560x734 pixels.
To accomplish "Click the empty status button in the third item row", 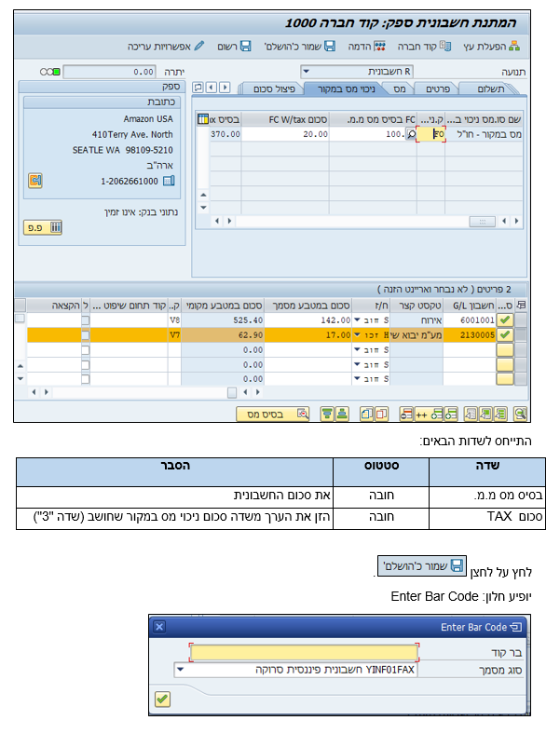I will pyautogui.click(x=505, y=349).
